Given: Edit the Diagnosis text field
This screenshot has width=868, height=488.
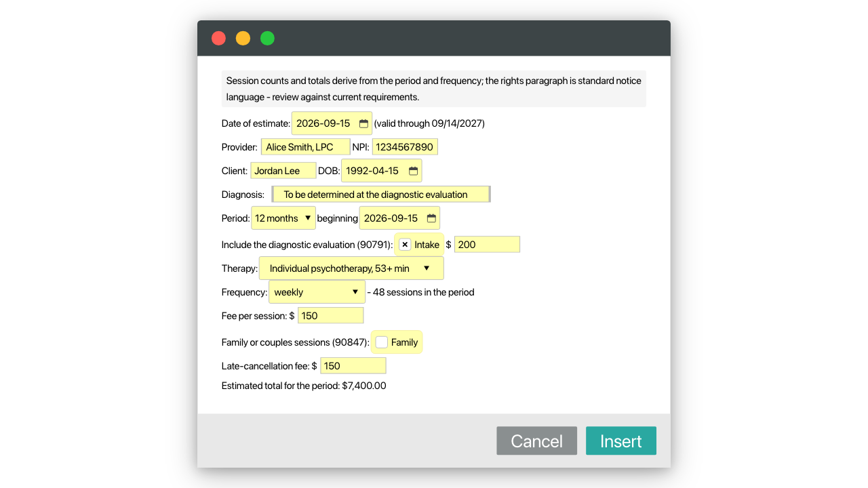Looking at the screenshot, I should pyautogui.click(x=381, y=195).
